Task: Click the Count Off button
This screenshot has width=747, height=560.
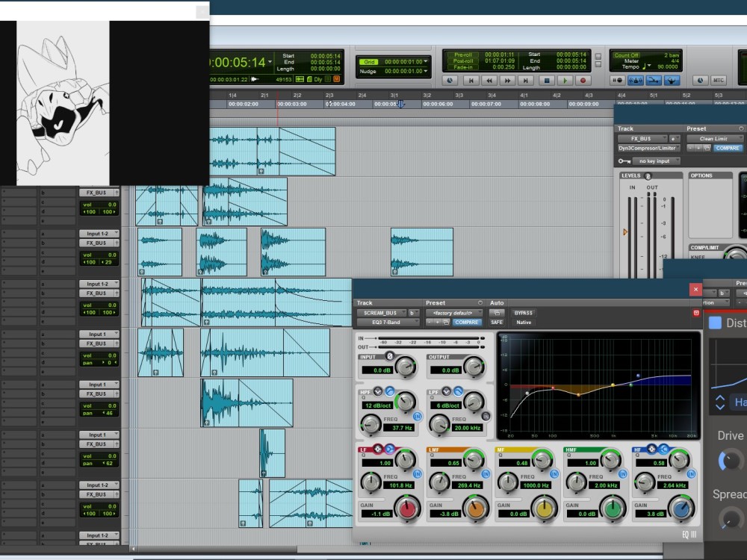Action: tap(627, 55)
